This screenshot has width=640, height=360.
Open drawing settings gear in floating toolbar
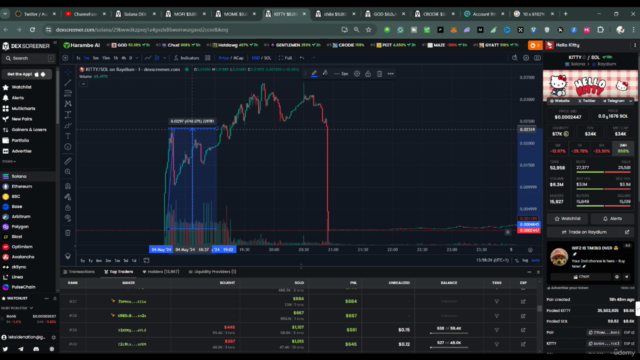(357, 73)
